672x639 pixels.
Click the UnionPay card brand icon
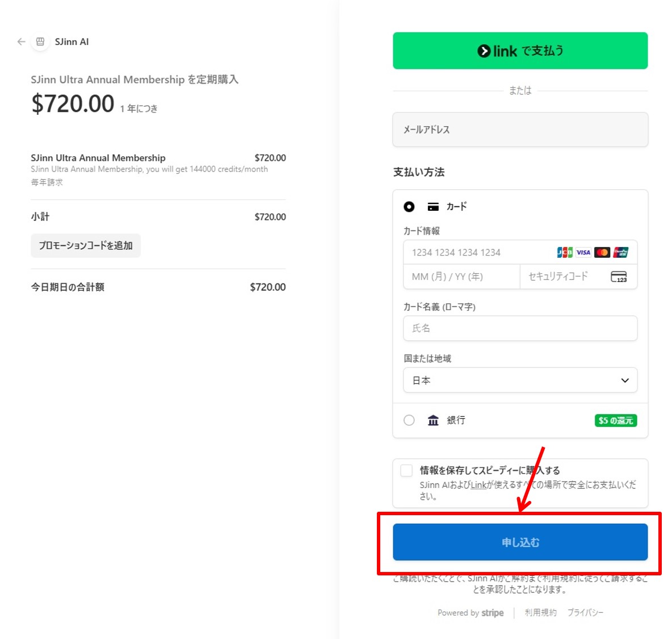(x=621, y=252)
